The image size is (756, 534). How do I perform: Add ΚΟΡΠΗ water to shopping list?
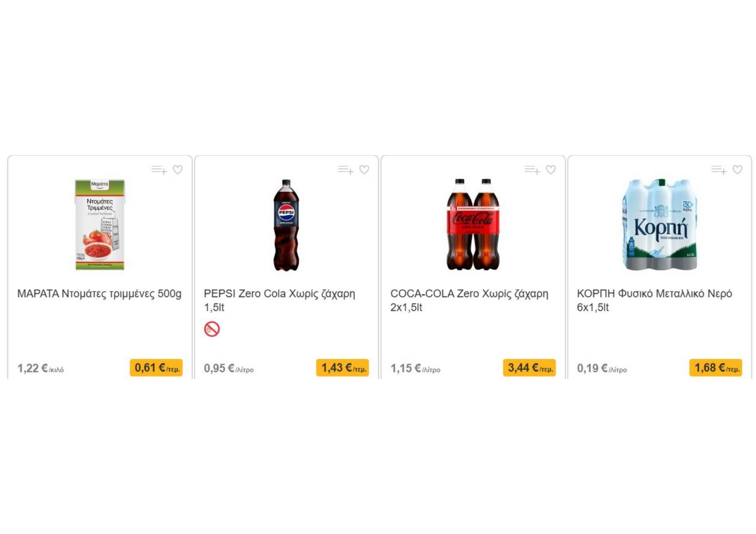coord(719,170)
